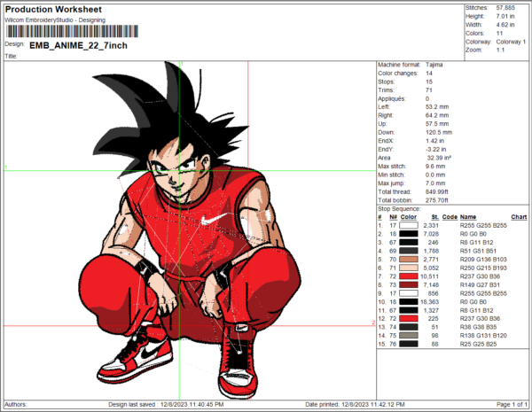Image resolution: width=532 pixels, height=412 pixels.
Task: Click needle number 76 in row 15
Action: pos(393,344)
